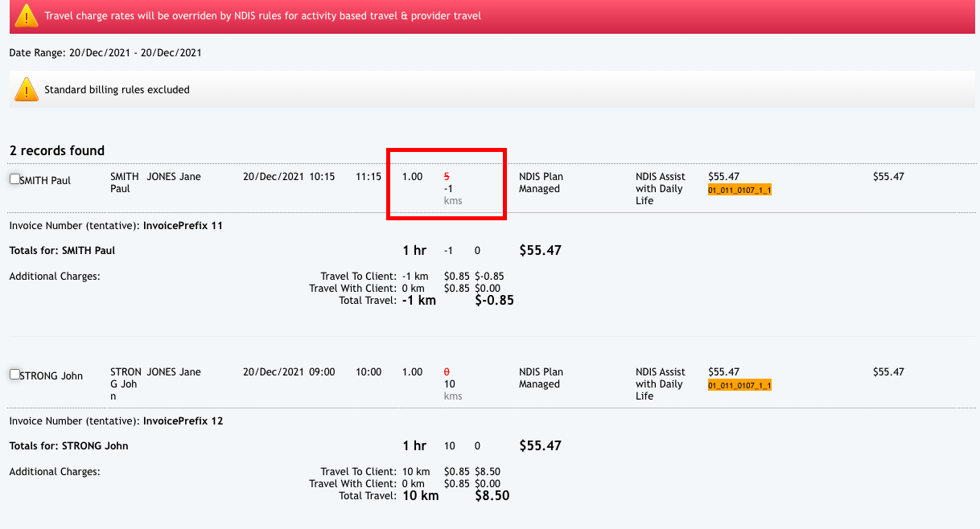Select the orange code tag in STRONG John row
Screen dimensions: 980x529
[739, 386]
